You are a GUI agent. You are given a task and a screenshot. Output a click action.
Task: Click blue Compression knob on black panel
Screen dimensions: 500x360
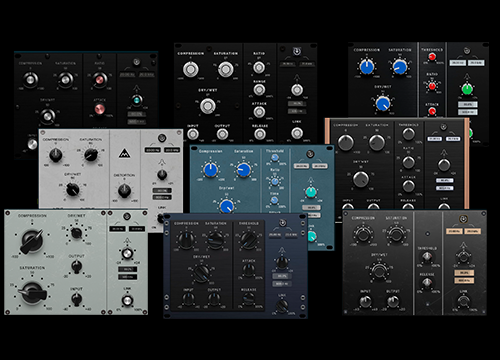coord(366,67)
